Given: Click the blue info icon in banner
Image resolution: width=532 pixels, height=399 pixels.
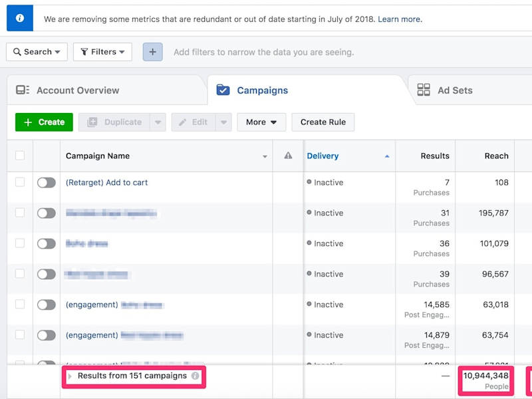Looking at the screenshot, I should pos(20,18).
